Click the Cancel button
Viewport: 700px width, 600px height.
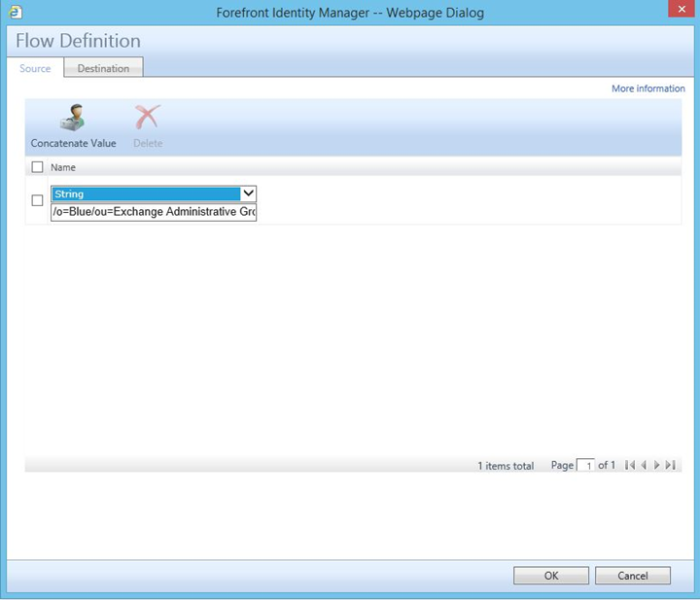[x=633, y=576]
